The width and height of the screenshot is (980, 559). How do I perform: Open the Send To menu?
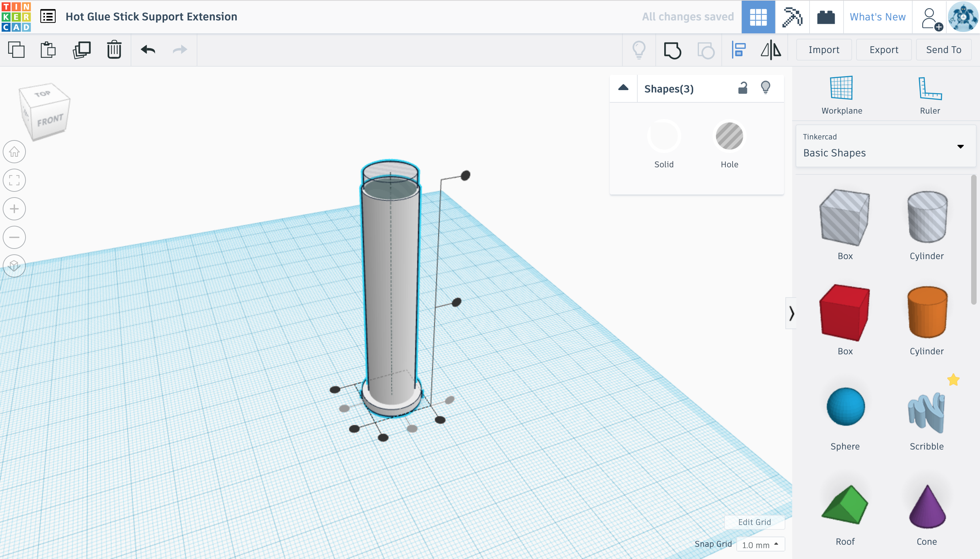[943, 50]
